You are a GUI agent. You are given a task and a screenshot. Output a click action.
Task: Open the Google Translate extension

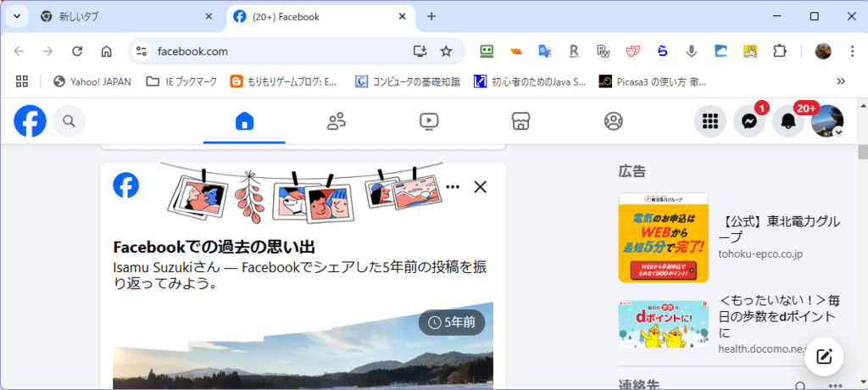click(545, 52)
